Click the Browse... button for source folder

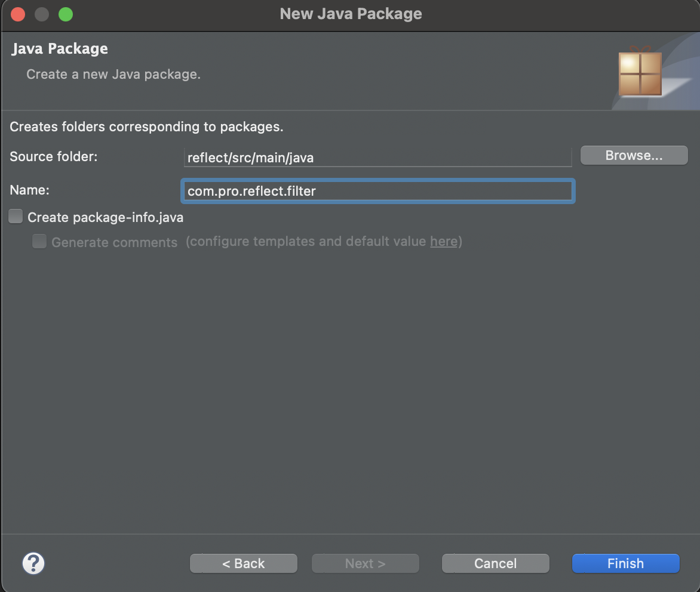[x=634, y=155]
